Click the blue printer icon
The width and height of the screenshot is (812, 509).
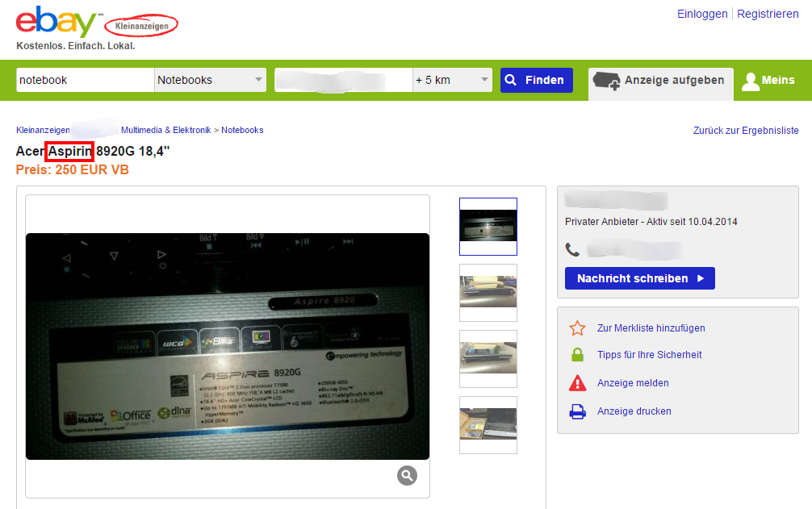coord(577,411)
